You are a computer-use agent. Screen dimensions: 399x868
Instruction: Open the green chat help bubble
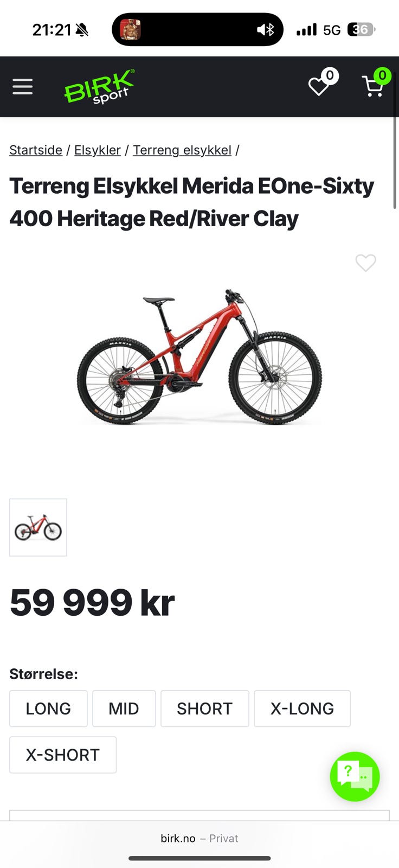[355, 776]
